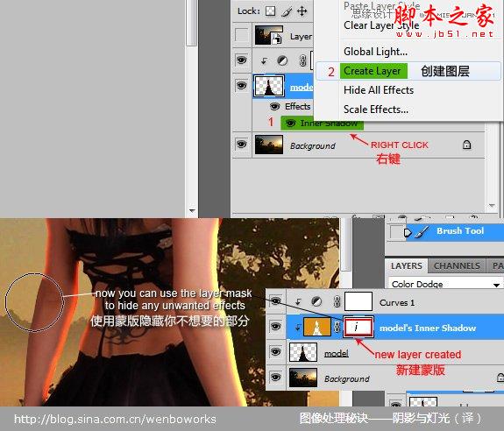Image resolution: width=504 pixels, height=431 pixels.
Task: Hide top panel Background layer via eye
Action: 241,144
